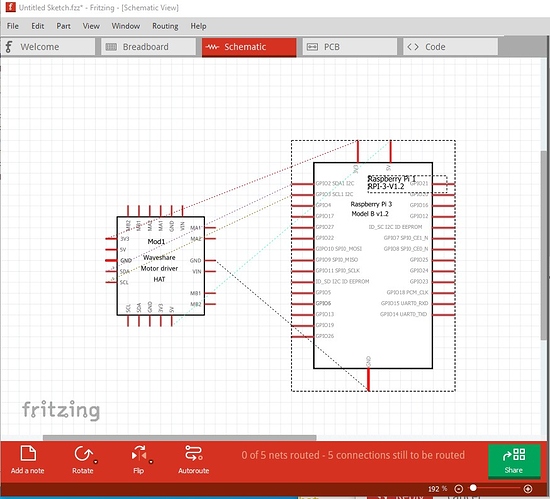The width and height of the screenshot is (550, 499).
Task: Click the zoom in plus icon
Action: pyautogui.click(x=528, y=488)
